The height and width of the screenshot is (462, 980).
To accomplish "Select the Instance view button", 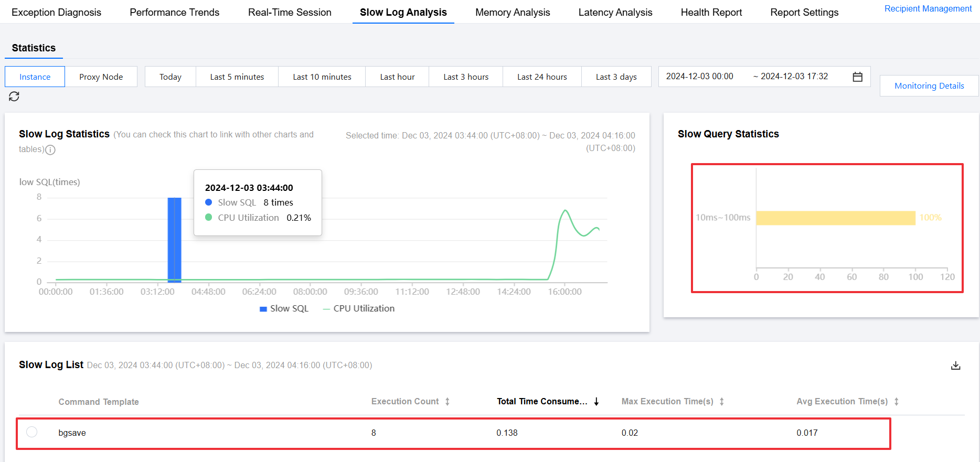I will [x=35, y=77].
